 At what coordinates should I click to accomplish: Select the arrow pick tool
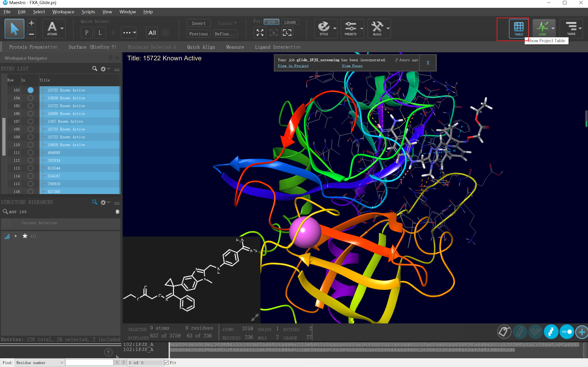14,29
